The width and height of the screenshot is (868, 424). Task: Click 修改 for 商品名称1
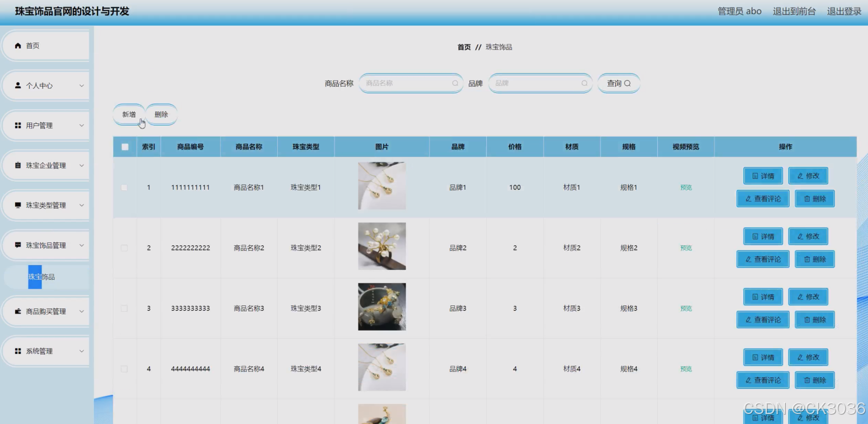pos(808,176)
